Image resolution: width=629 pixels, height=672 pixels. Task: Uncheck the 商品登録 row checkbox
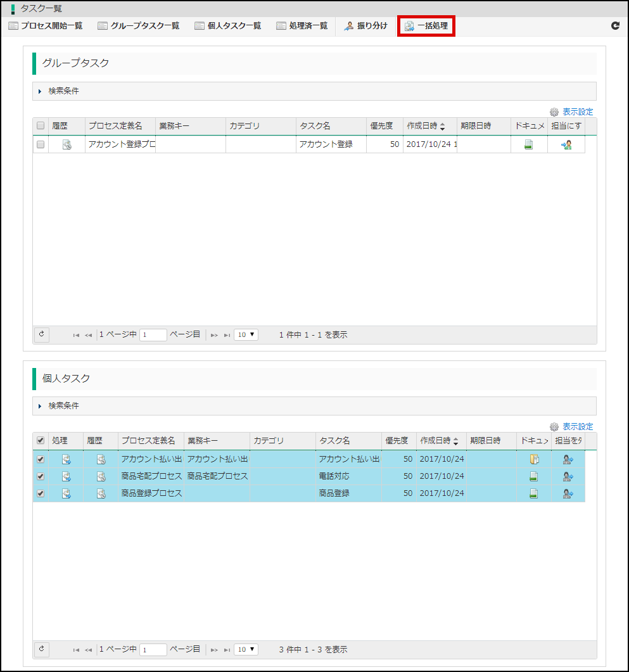point(41,493)
